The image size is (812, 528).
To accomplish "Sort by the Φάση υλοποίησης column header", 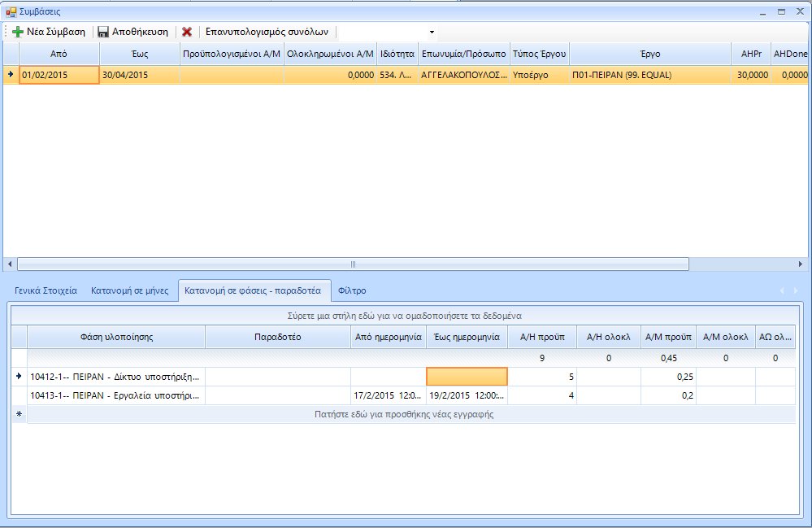I will click(x=116, y=337).
